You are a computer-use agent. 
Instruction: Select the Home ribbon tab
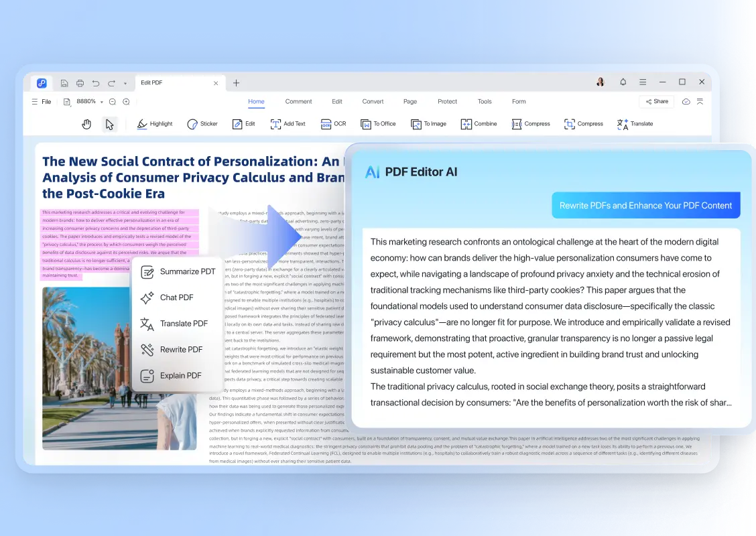pos(256,102)
